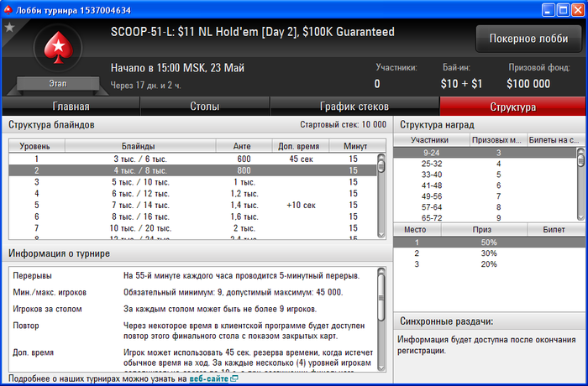This screenshot has height=386, width=588.
Task: Select level 1 row with 3 тыс. / 6 тыс.
Action: (192, 159)
